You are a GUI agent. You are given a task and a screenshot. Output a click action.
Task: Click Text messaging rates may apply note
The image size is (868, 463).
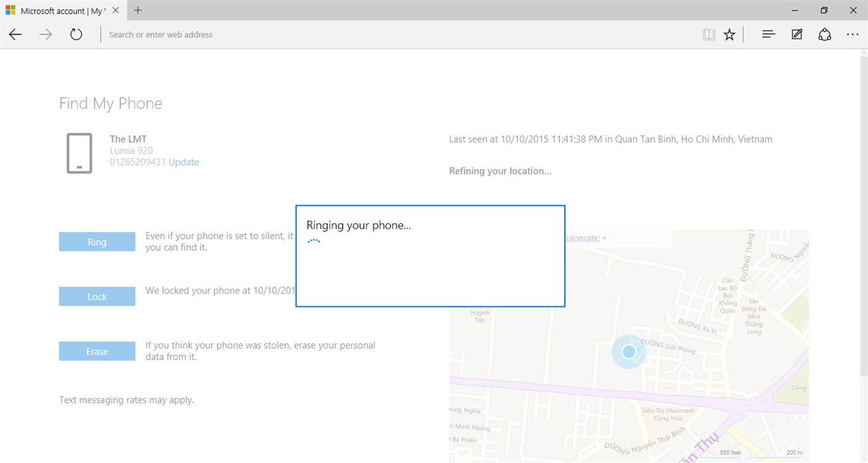(x=126, y=400)
